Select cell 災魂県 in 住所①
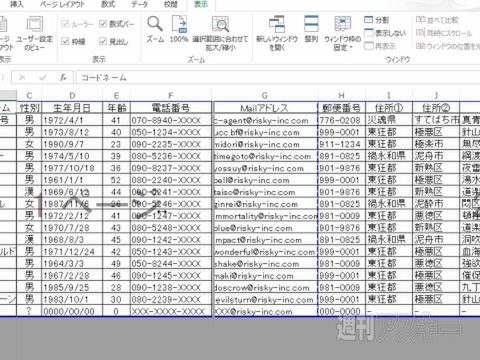 [389, 120]
